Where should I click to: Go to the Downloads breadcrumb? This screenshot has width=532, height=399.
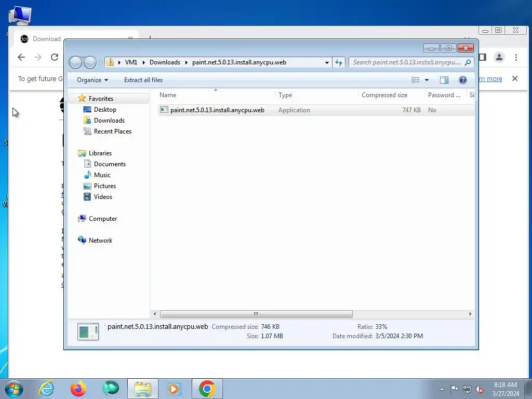[165, 62]
